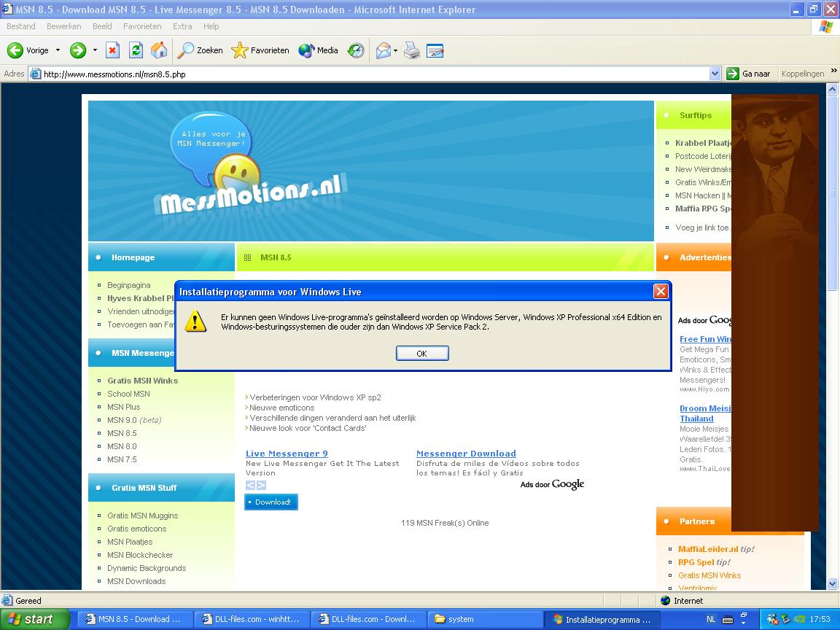Open the Bestand menu
Screen dimensions: 840x630
coord(21,26)
